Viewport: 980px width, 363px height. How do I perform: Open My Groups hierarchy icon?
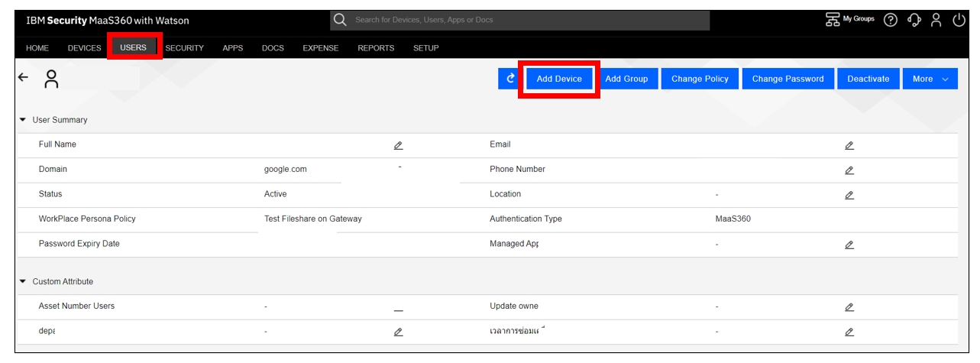click(x=833, y=19)
